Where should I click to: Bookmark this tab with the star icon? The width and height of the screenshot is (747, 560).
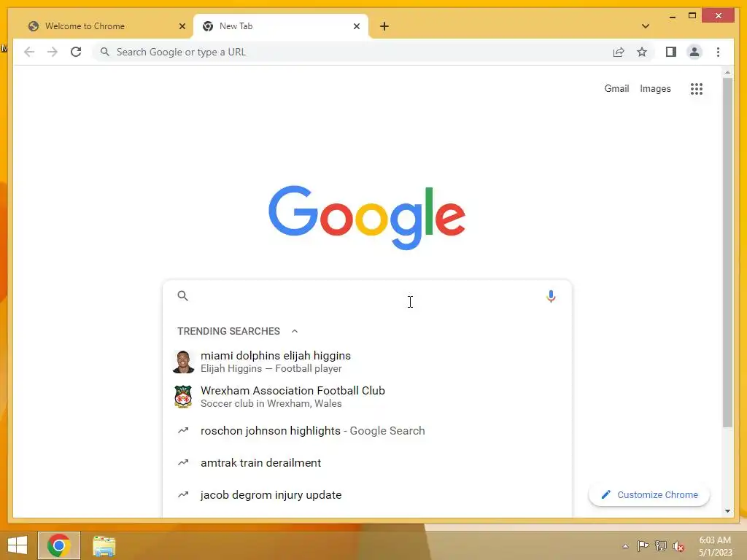pos(642,52)
